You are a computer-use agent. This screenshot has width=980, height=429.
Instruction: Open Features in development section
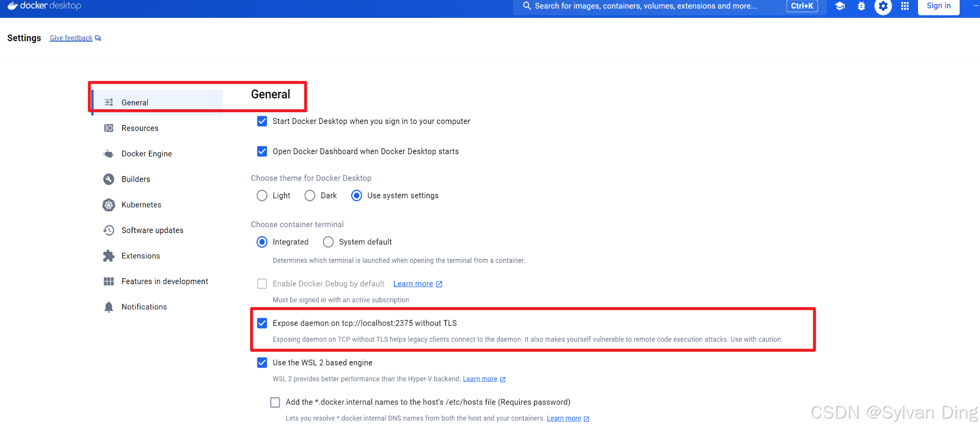tap(158, 281)
